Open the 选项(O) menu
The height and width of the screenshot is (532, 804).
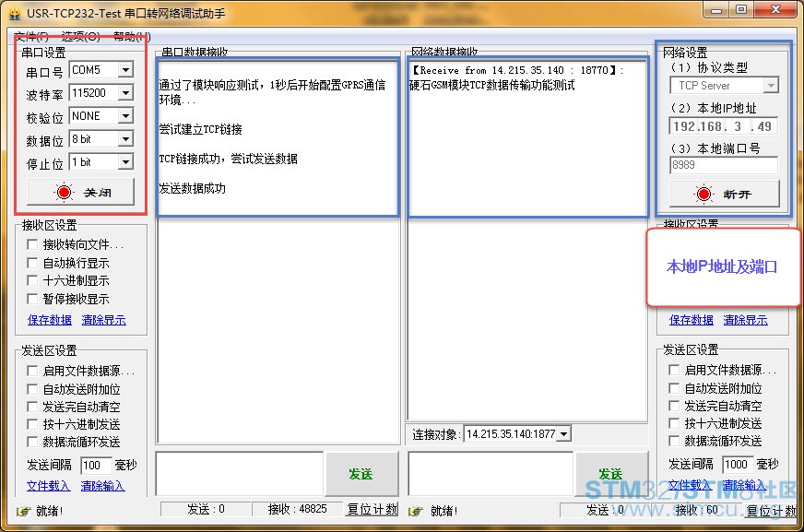coord(81,36)
